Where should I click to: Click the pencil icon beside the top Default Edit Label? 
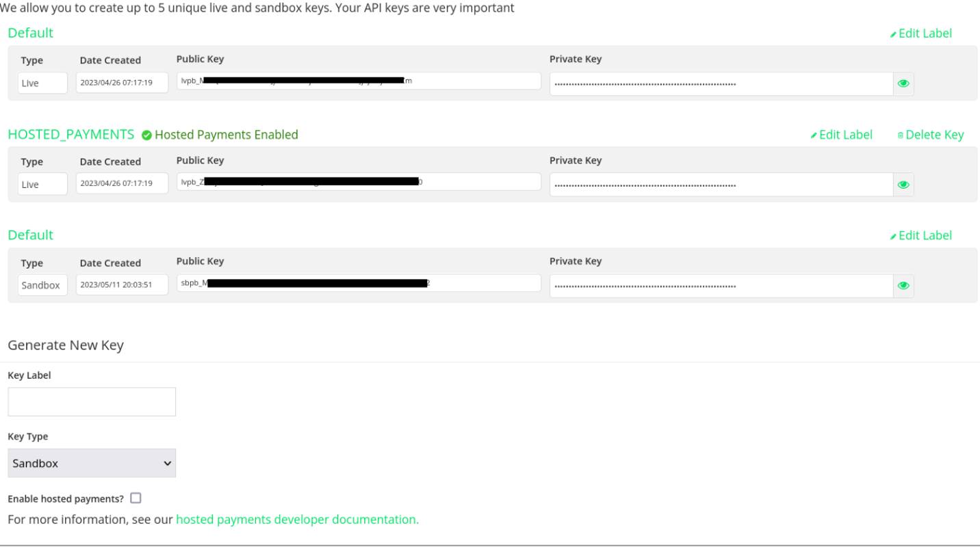(x=893, y=34)
